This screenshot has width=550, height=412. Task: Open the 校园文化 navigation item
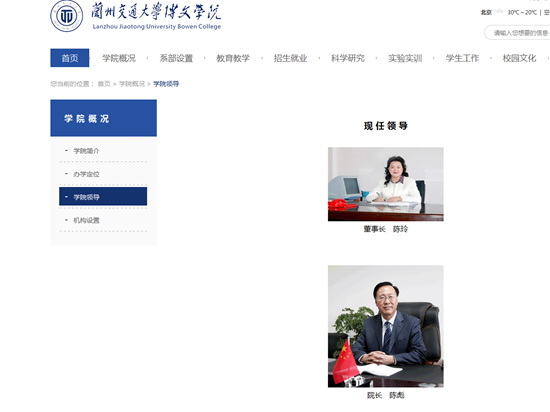pyautogui.click(x=519, y=58)
